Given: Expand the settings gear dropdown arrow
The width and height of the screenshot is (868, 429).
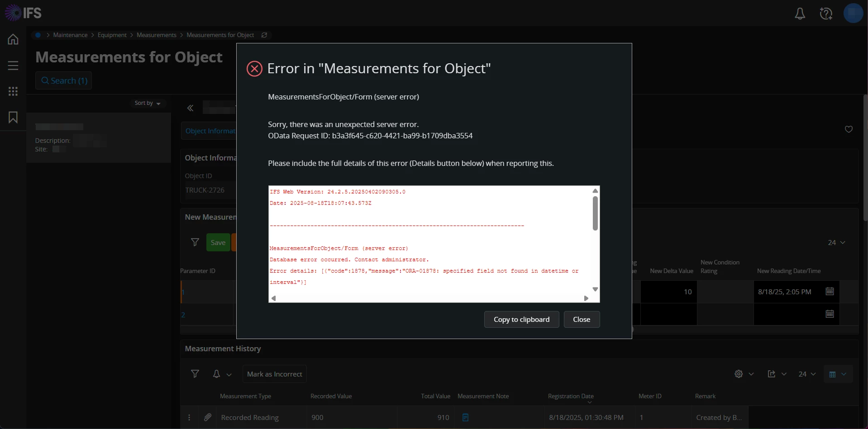Looking at the screenshot, I should click(x=751, y=374).
